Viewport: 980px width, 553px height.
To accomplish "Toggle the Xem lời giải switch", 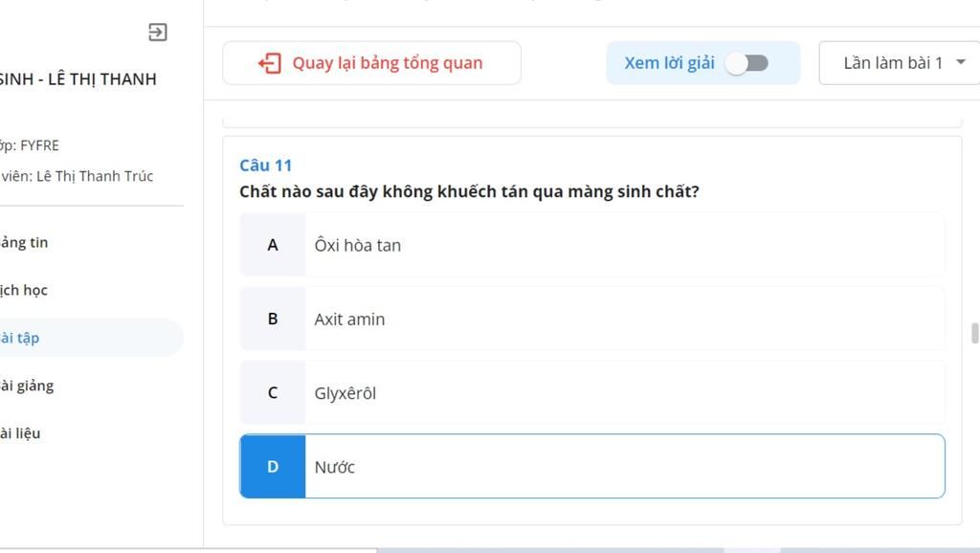I will (747, 63).
